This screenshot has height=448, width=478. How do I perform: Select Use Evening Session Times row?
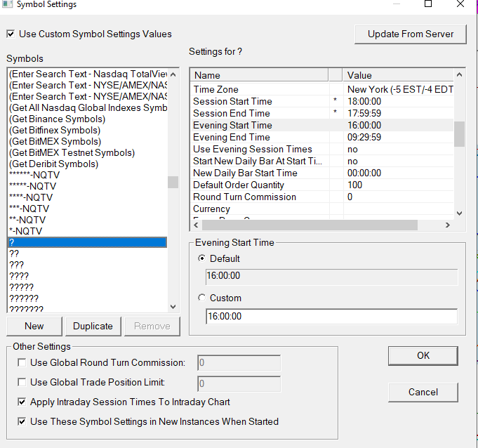(x=322, y=149)
